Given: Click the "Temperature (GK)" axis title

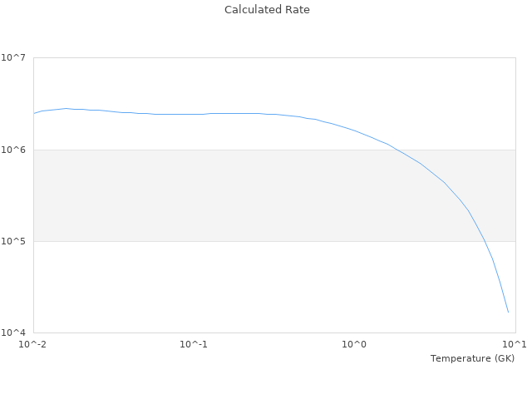Looking at the screenshot, I should tap(472, 358).
